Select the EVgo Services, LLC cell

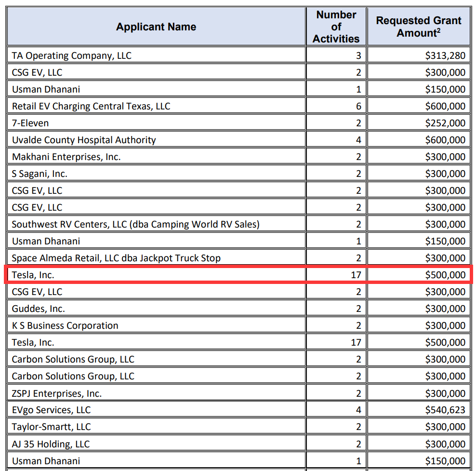click(x=156, y=410)
